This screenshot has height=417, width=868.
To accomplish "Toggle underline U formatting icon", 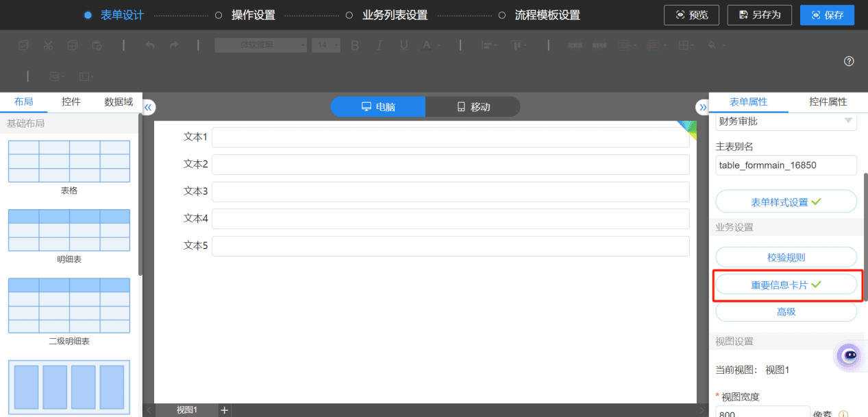I will pyautogui.click(x=404, y=45).
